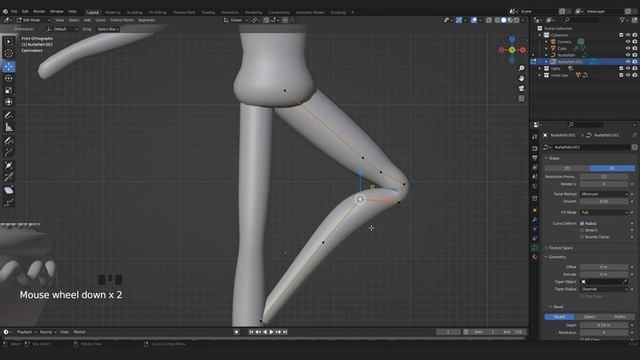This screenshot has width=640, height=360.
Task: Select the Annotate tool
Action: (9, 116)
